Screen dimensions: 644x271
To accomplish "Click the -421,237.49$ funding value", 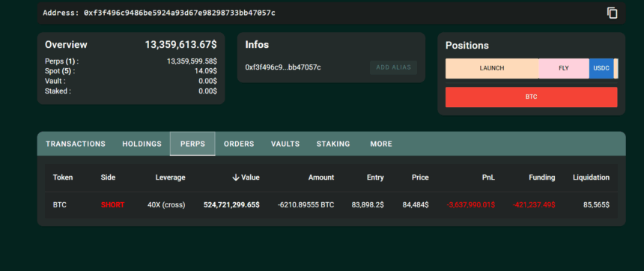I will (534, 204).
